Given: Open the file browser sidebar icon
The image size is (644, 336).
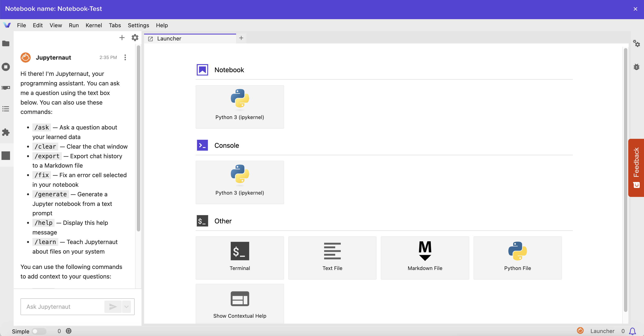Looking at the screenshot, I should pos(6,43).
